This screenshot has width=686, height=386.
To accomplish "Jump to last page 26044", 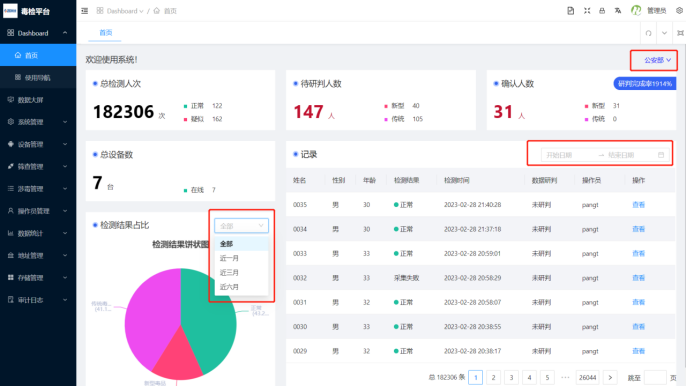I will [588, 377].
